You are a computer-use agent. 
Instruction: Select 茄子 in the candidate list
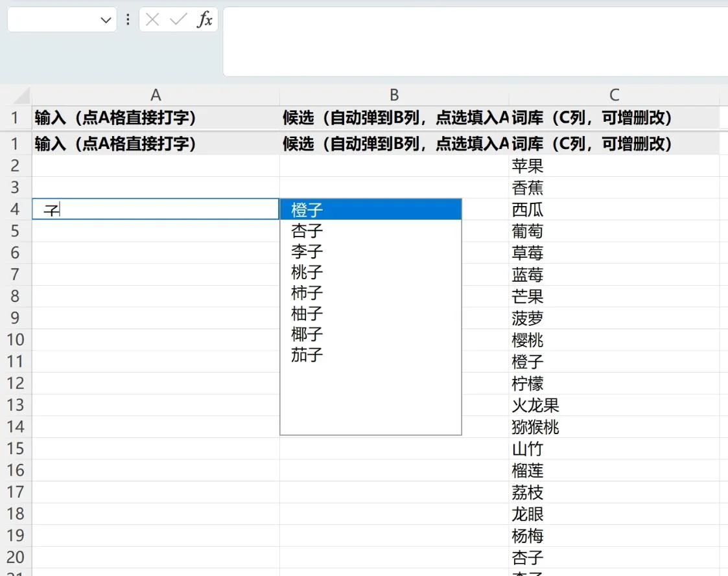tap(371, 355)
